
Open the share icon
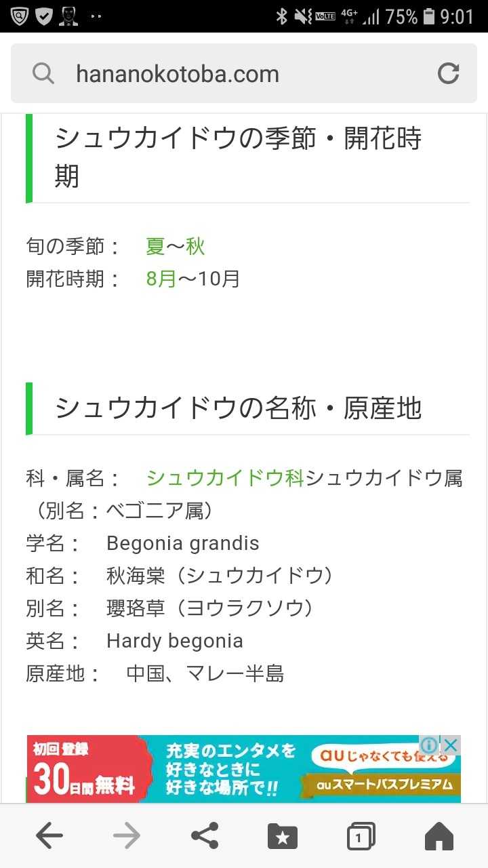[205, 836]
